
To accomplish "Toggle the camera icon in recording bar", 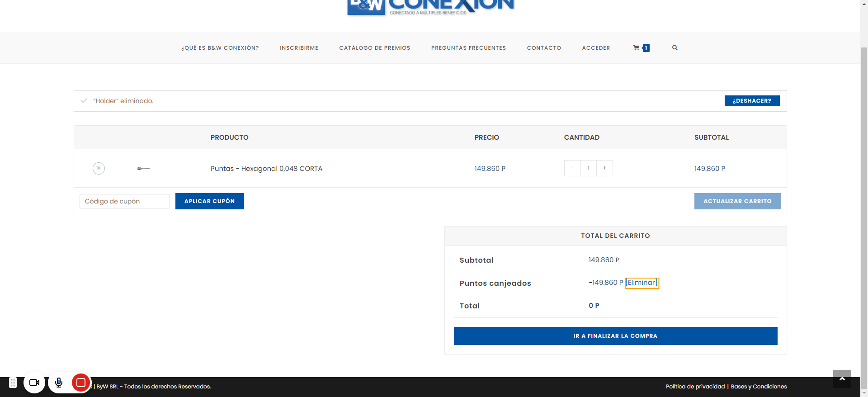I will 34,383.
